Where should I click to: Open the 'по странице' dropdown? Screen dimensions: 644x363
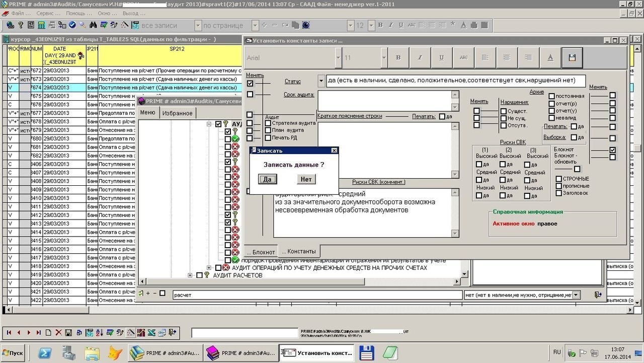[255, 25]
